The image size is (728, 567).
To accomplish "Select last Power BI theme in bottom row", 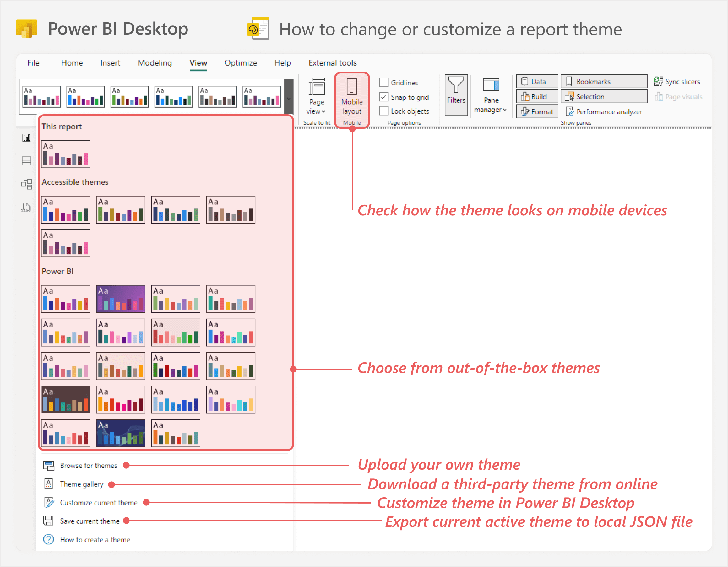I will click(176, 433).
